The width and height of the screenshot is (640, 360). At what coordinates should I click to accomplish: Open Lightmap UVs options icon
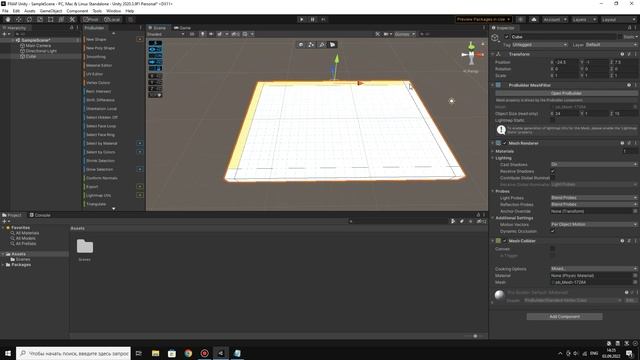[140, 195]
